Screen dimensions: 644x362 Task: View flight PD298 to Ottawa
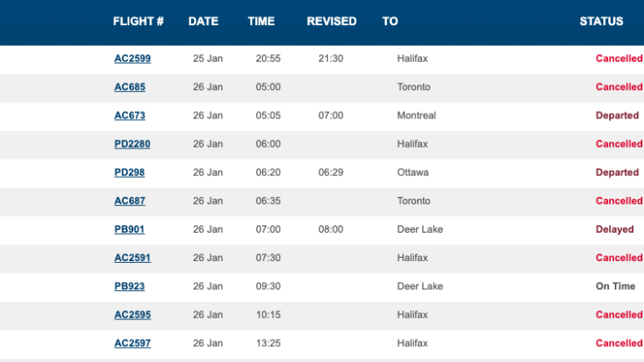pyautogui.click(x=129, y=173)
